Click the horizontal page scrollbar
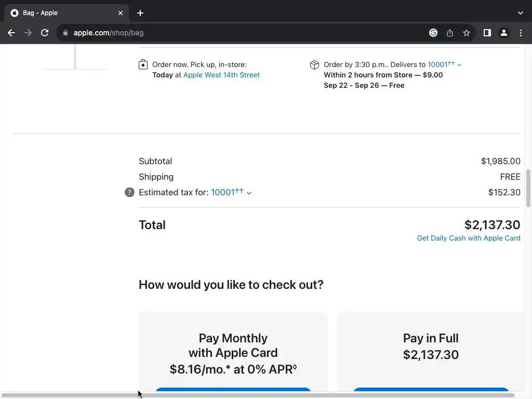This screenshot has height=399, width=532. pyautogui.click(x=258, y=395)
